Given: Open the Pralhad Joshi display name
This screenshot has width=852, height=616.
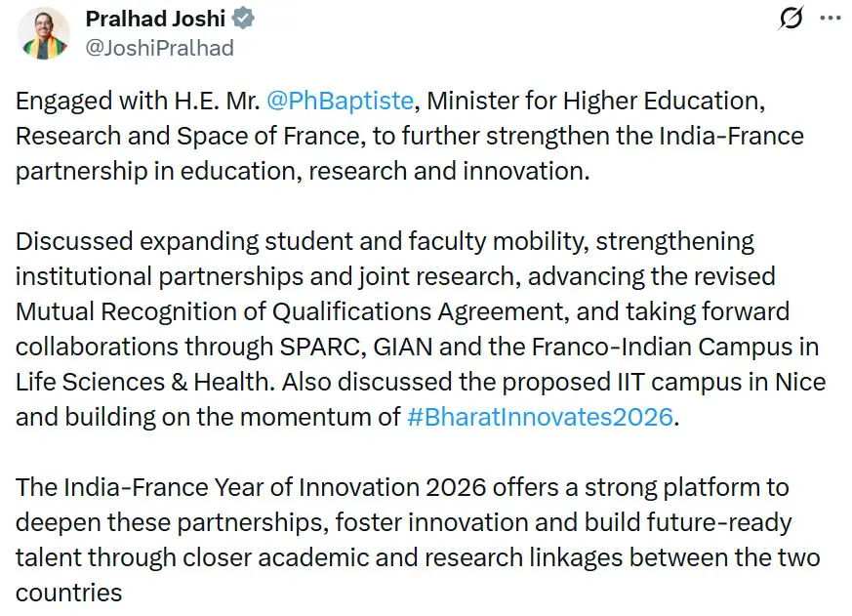Looking at the screenshot, I should click(x=155, y=19).
